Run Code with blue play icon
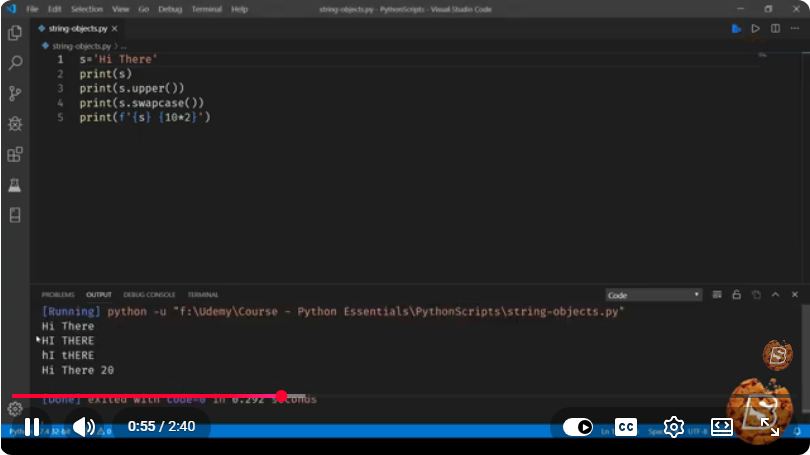This screenshot has height=455, width=810. [x=736, y=29]
